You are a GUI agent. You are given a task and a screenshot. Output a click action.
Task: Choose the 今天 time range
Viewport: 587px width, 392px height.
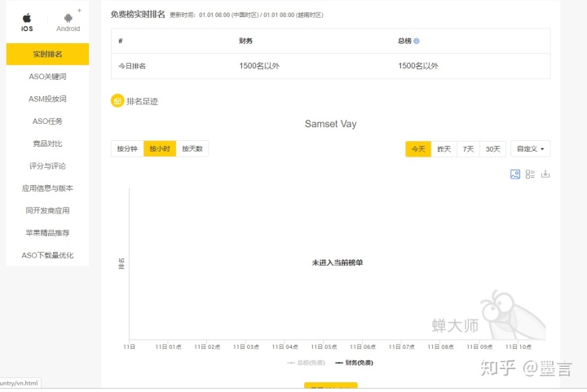(418, 149)
